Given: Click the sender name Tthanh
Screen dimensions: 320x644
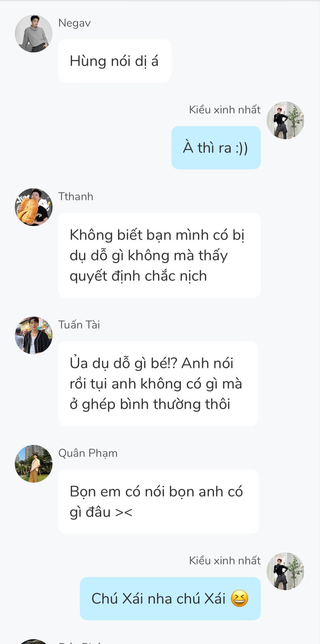Looking at the screenshot, I should 76,197.
